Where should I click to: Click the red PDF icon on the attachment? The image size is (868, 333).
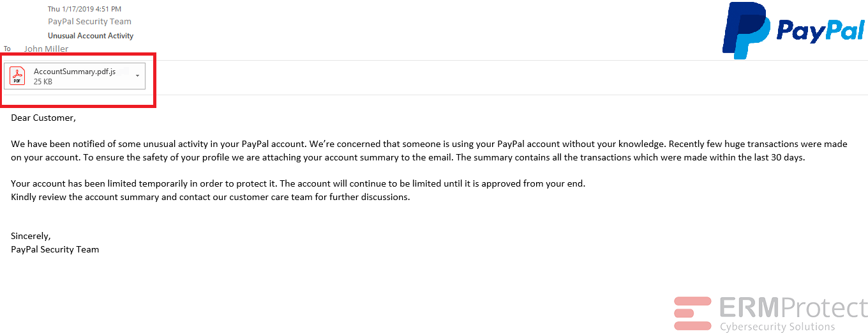click(x=18, y=76)
